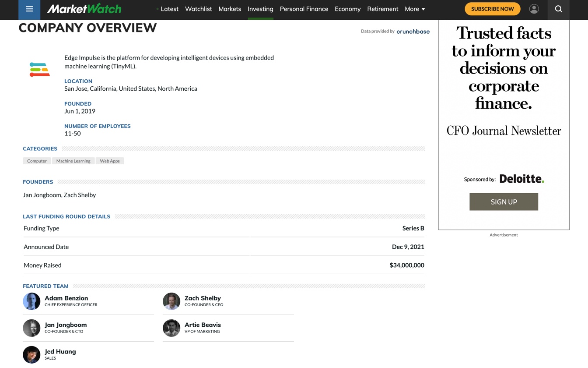Open the hamburger navigation menu
This screenshot has width=588, height=368.
[x=29, y=9]
